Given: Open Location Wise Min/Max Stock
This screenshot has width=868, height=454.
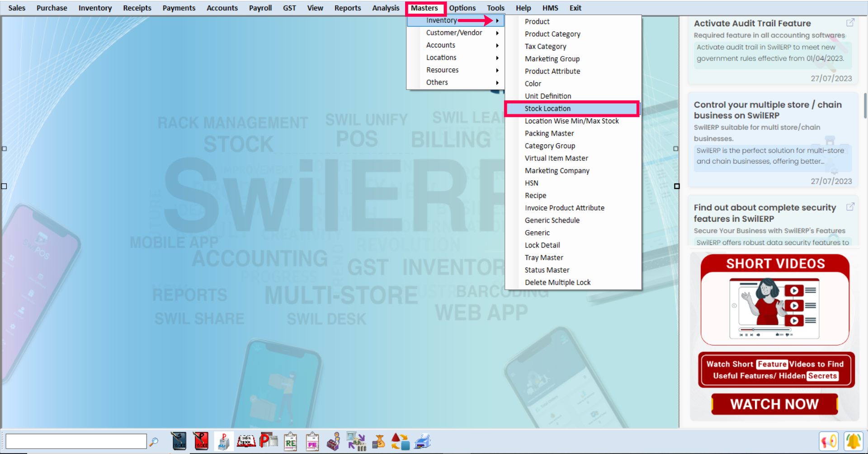Looking at the screenshot, I should (x=573, y=121).
